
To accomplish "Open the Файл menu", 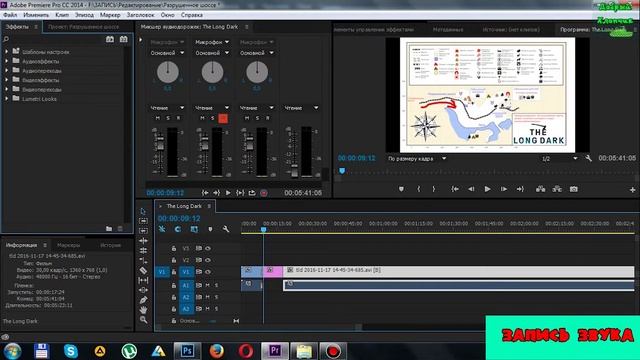I will coord(10,15).
